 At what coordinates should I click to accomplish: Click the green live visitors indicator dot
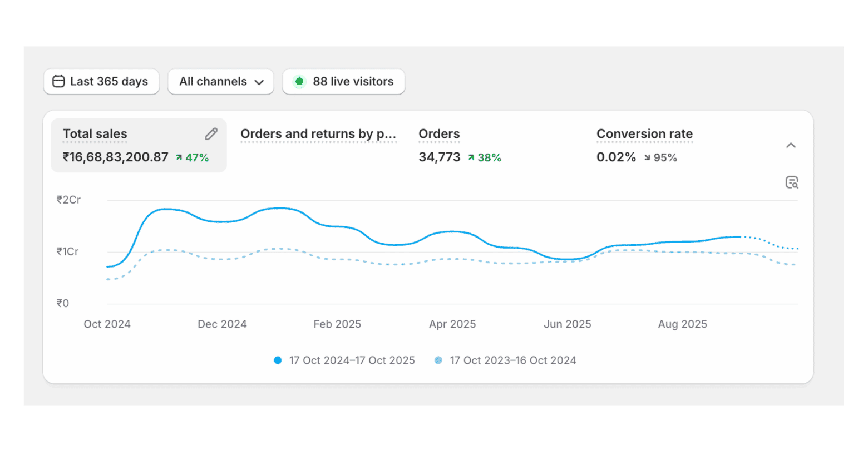[x=300, y=81]
